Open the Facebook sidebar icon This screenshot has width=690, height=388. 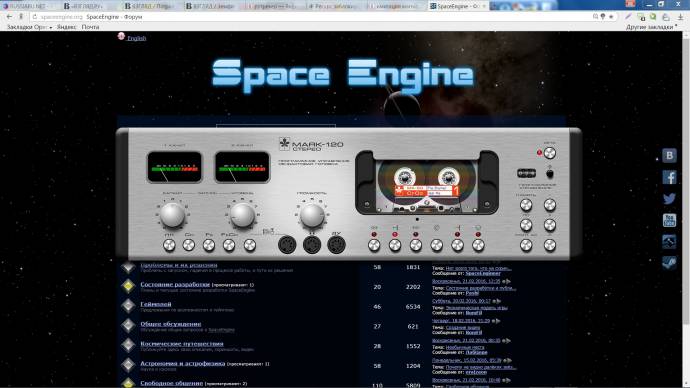click(x=669, y=177)
